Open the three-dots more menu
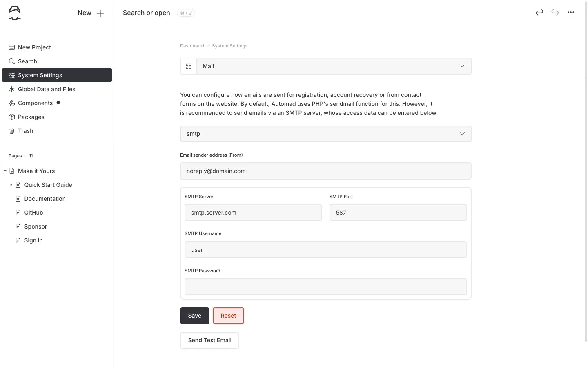 click(x=570, y=13)
